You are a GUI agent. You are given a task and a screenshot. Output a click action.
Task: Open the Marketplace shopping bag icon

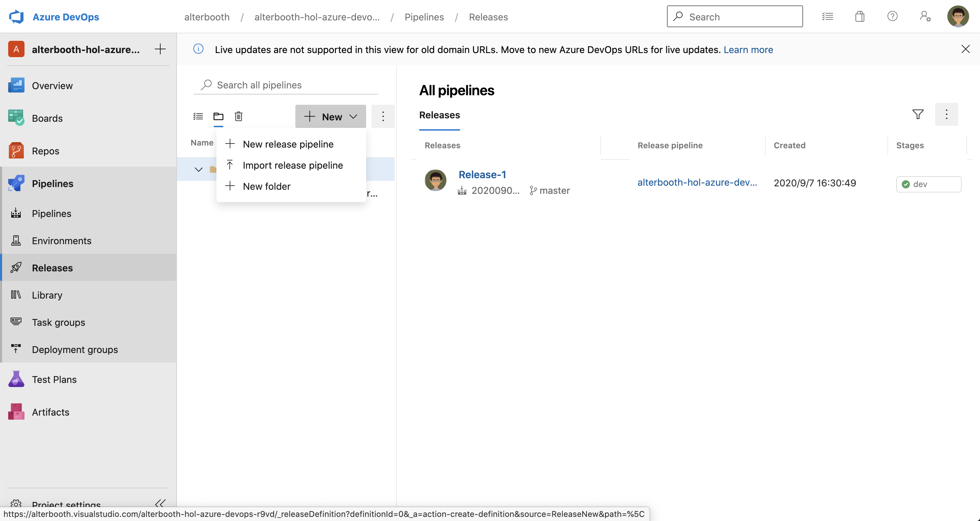(x=860, y=17)
